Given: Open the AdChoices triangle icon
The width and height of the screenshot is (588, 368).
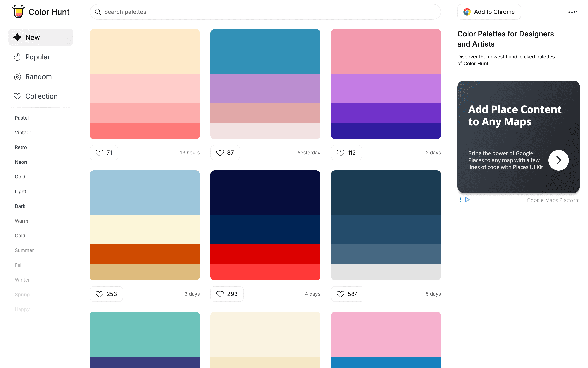Looking at the screenshot, I should point(467,200).
